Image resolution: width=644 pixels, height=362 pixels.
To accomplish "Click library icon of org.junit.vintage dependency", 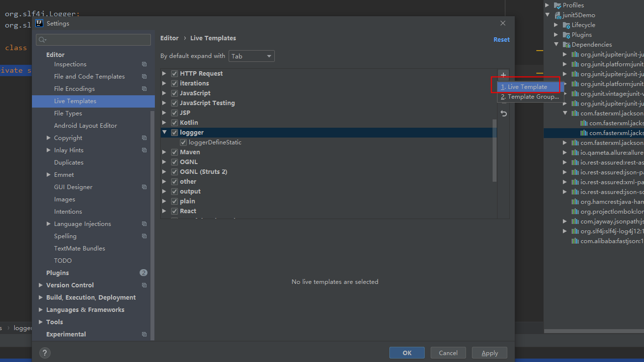I will [575, 94].
